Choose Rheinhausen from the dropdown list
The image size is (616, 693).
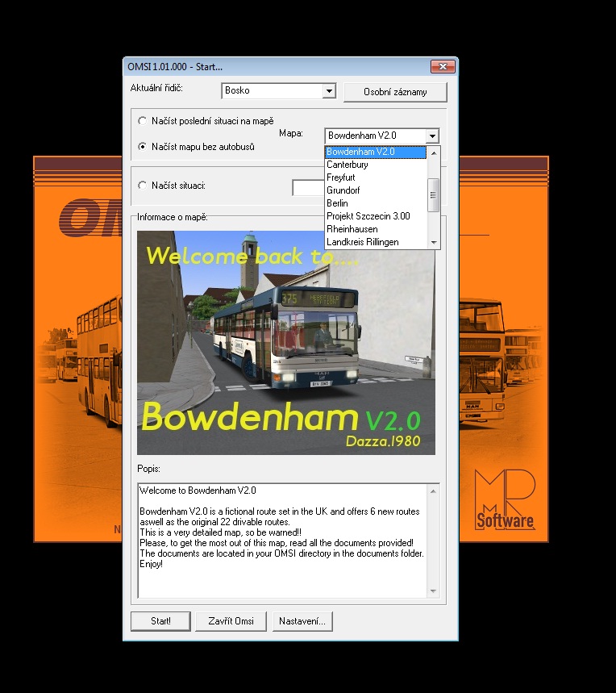[352, 229]
